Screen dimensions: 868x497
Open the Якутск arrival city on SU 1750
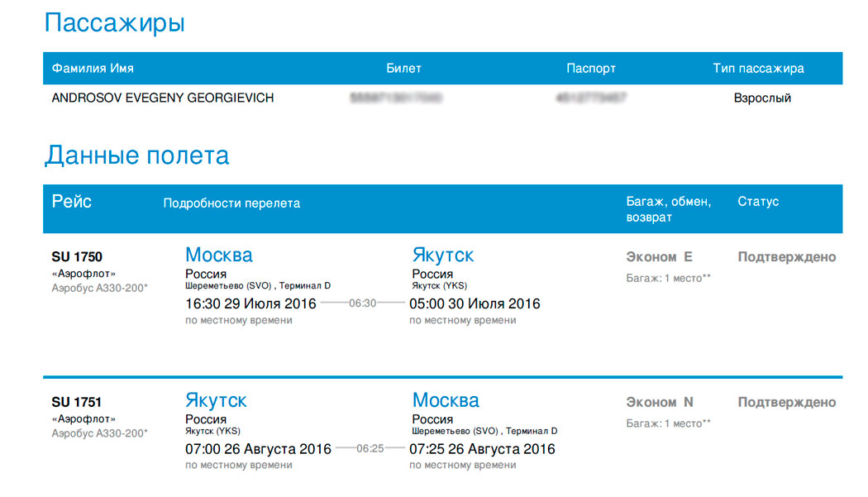pos(443,255)
